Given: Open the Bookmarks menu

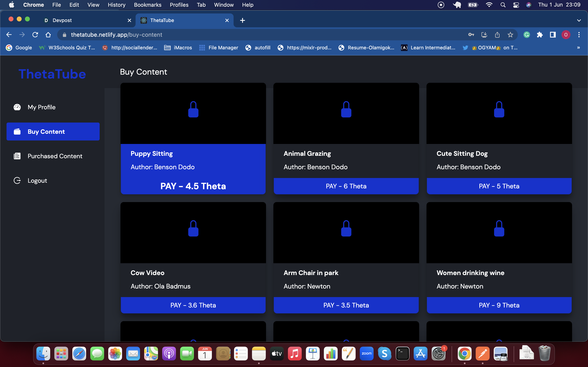Looking at the screenshot, I should (x=147, y=5).
